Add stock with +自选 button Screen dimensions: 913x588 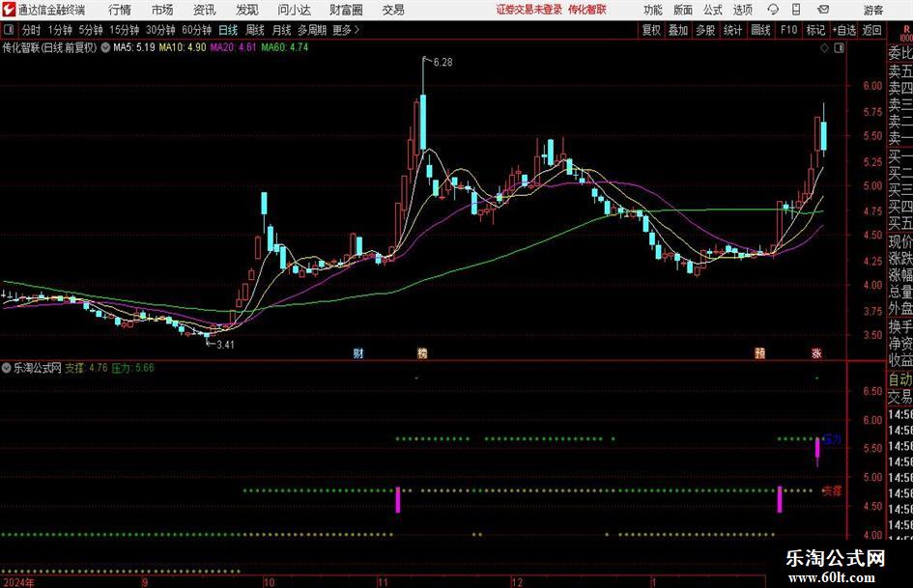[x=843, y=30]
